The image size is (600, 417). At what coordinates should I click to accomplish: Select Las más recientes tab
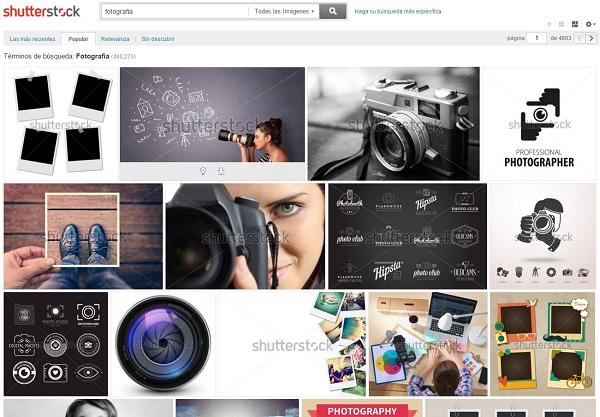(x=32, y=39)
